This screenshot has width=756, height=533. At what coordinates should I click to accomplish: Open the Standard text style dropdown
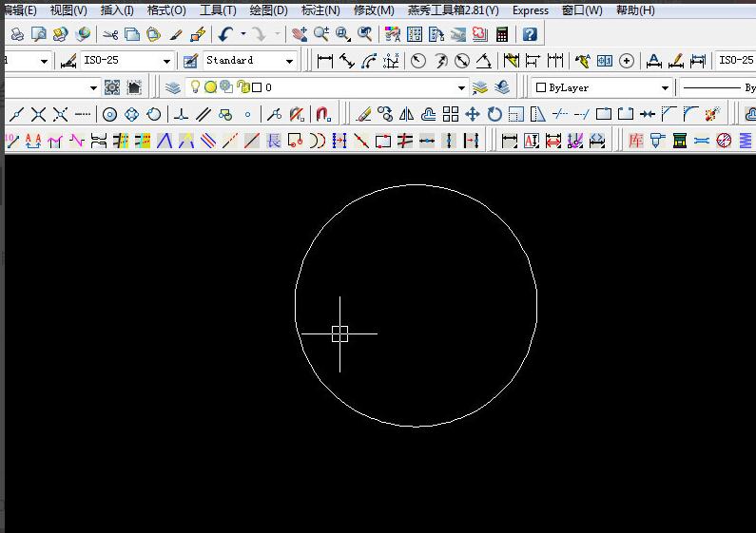click(290, 61)
